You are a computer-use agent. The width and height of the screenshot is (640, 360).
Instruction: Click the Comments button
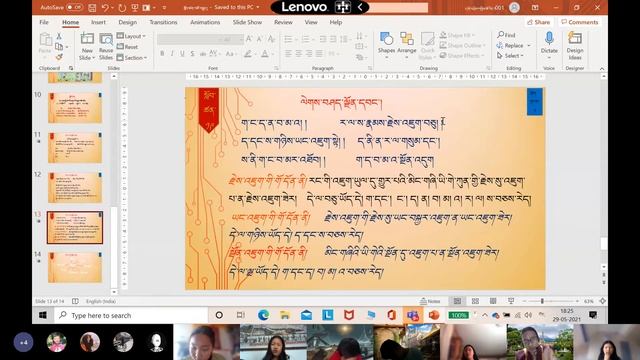coord(580,22)
